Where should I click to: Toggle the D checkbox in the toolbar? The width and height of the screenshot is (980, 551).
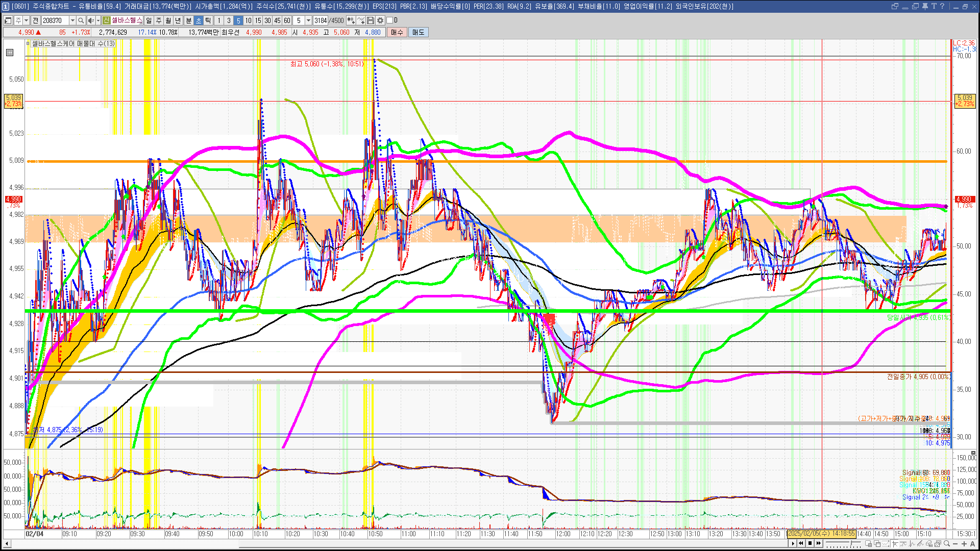click(x=389, y=20)
